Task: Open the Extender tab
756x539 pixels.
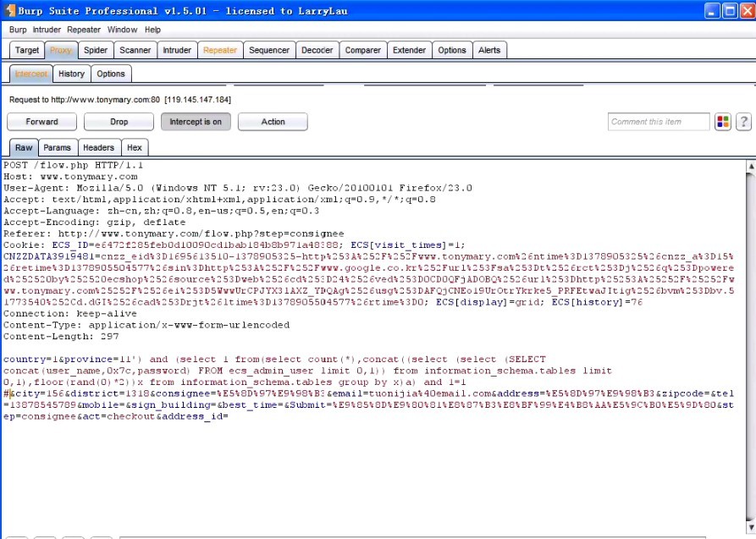Action: [x=409, y=50]
